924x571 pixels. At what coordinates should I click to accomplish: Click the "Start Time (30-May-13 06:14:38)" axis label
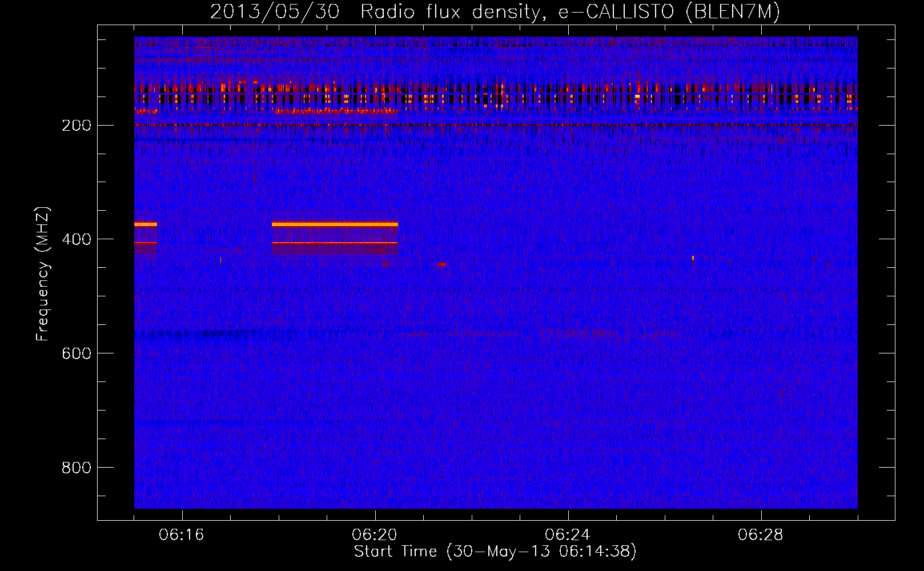click(x=495, y=552)
